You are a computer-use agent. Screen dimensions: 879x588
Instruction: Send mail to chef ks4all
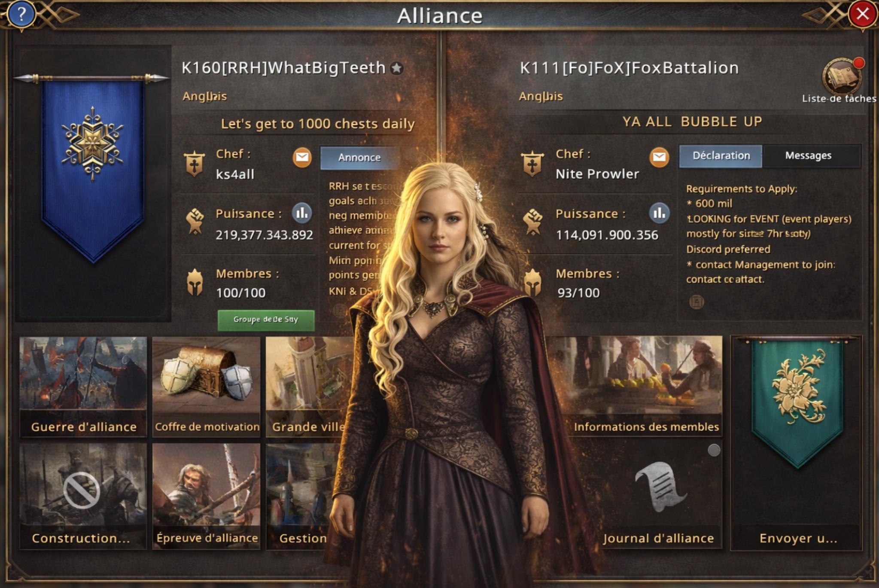pos(302,157)
